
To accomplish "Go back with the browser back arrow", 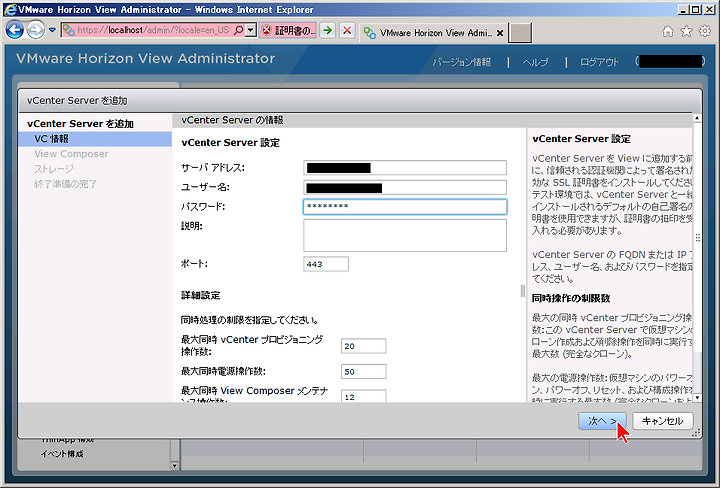I will 15,30.
